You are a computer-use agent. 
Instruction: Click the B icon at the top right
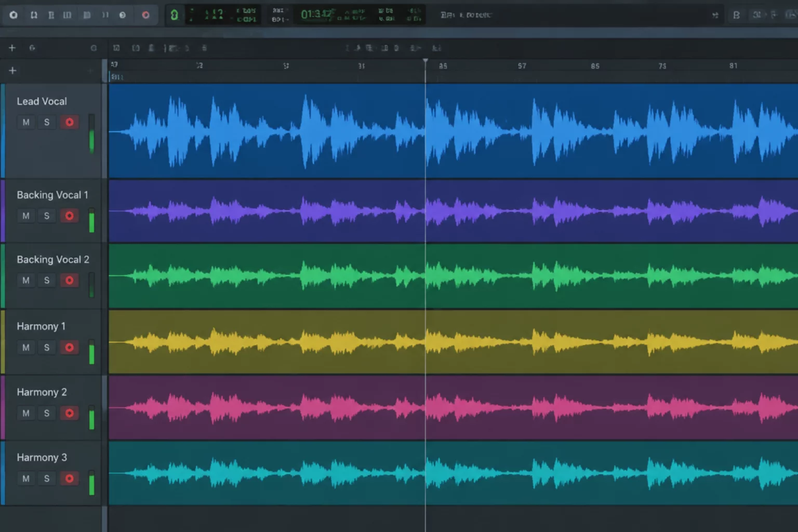click(736, 15)
